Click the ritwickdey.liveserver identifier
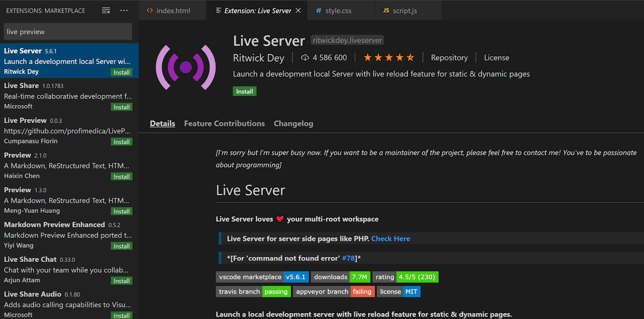Viewport: 644px width, 319px height. coord(347,40)
